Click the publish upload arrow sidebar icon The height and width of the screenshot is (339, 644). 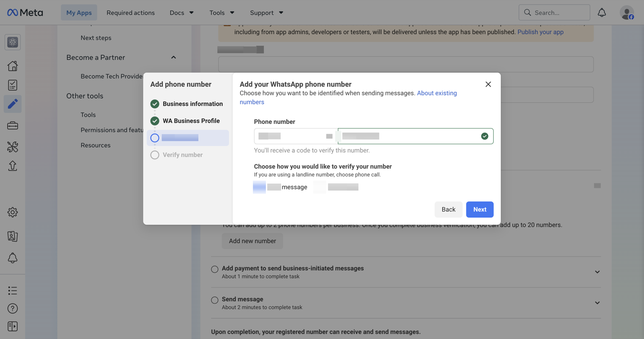tap(12, 166)
